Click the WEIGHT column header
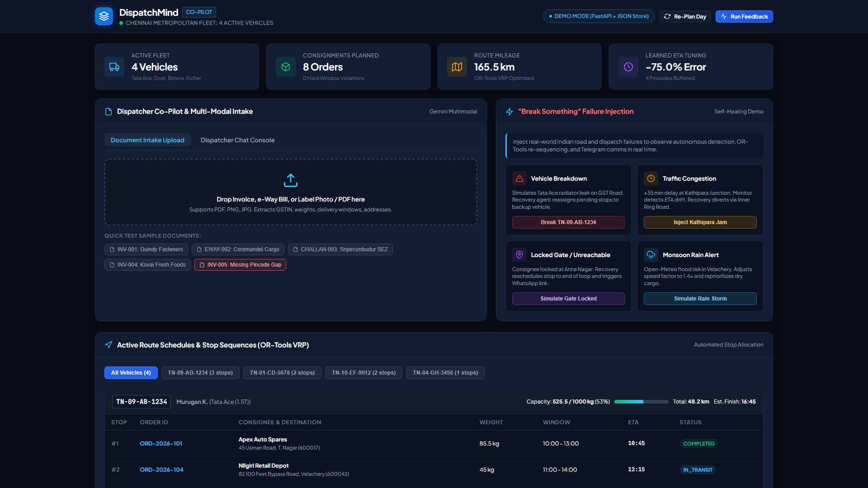 pos(491,422)
